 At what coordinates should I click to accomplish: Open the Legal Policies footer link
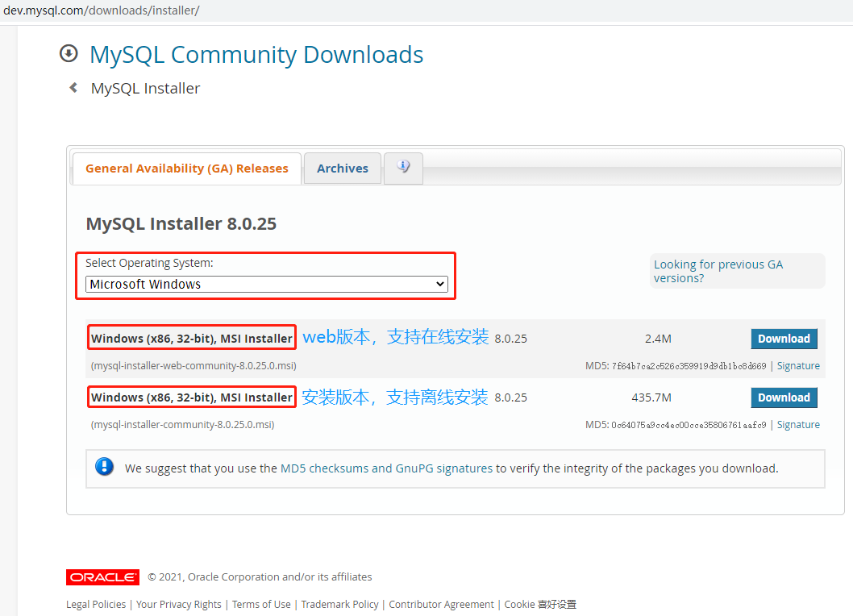pos(96,605)
